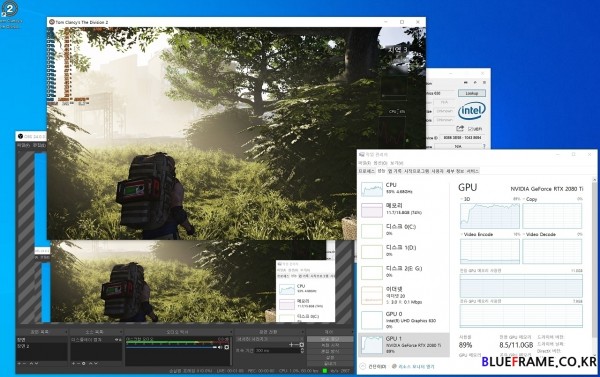This screenshot has height=377, width=600.
Task: Move source up with arrow in OBS sources panel
Action: pyautogui.click(x=91, y=363)
